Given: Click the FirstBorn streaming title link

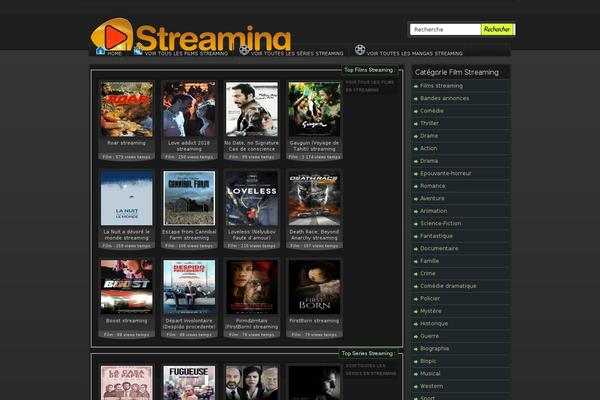Looking at the screenshot, I should point(314,321).
